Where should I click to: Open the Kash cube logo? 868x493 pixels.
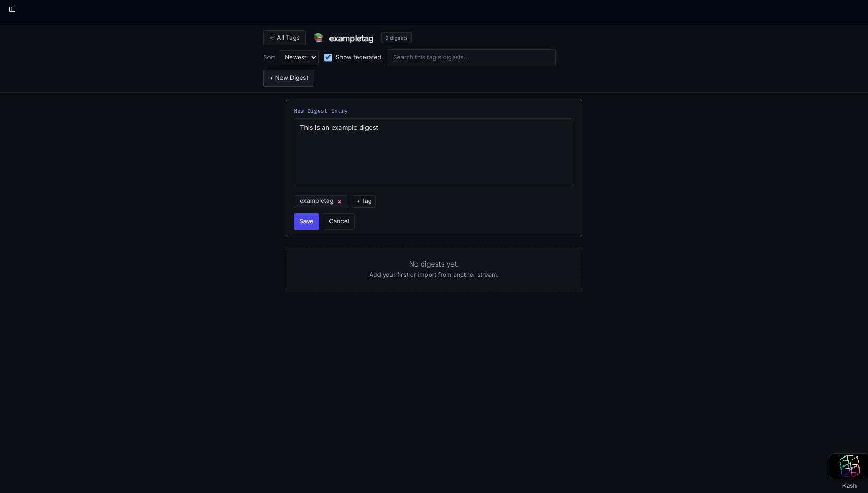[849, 466]
